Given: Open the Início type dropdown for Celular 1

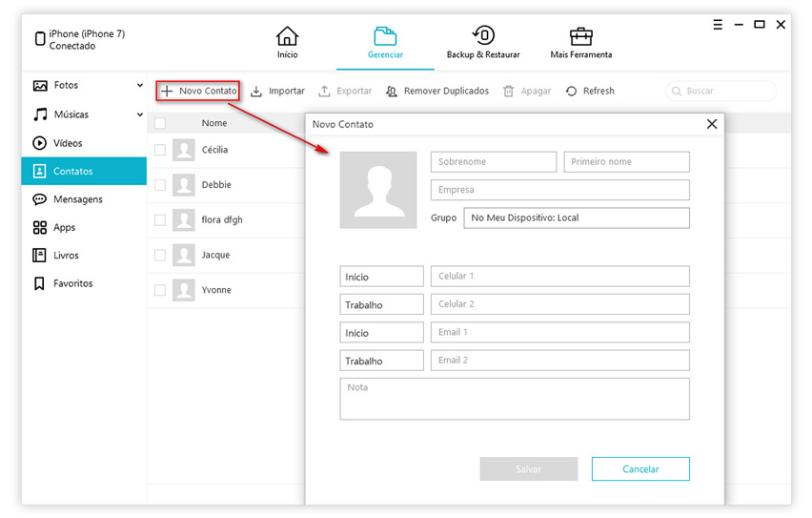Looking at the screenshot, I should [381, 277].
